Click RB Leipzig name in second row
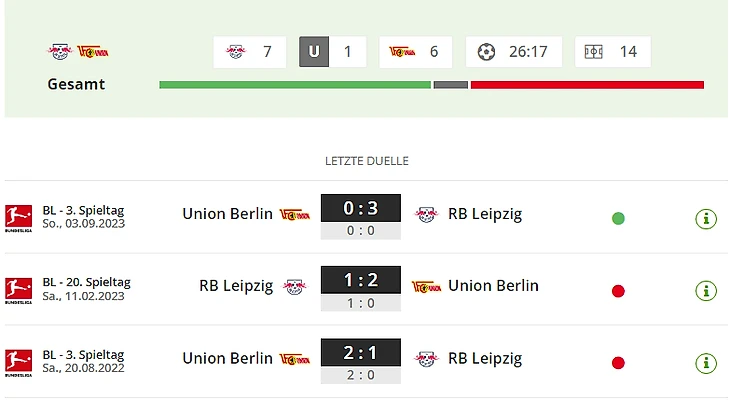730x400 pixels. 236,286
